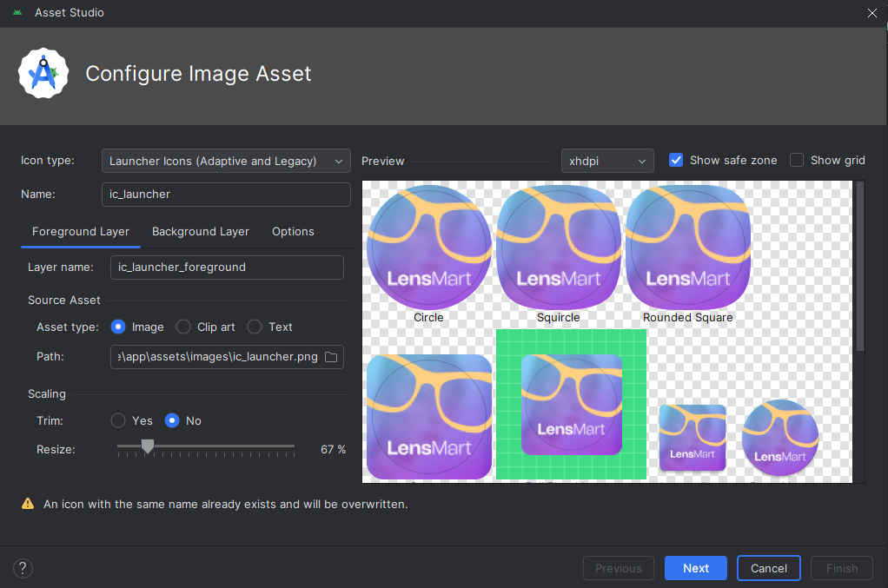Set Trim to Yes
Image resolution: width=888 pixels, height=588 pixels.
click(x=118, y=421)
